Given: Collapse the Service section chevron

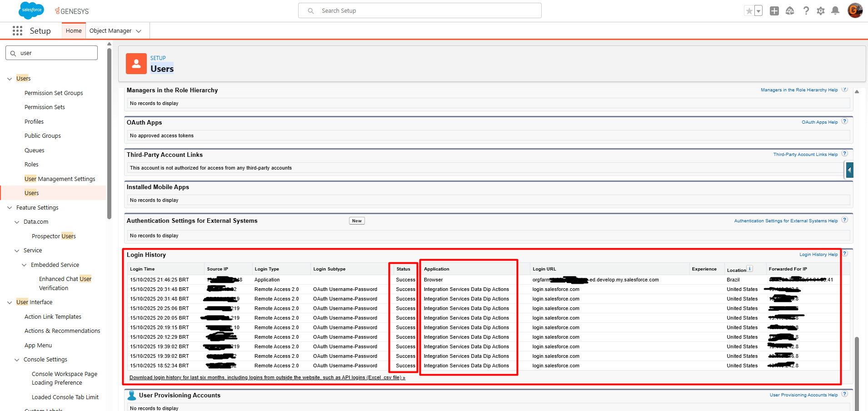Looking at the screenshot, I should [17, 251].
